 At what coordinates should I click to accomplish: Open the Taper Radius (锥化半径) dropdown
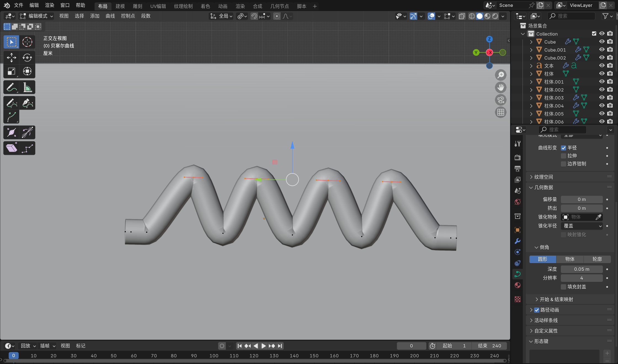(x=582, y=226)
